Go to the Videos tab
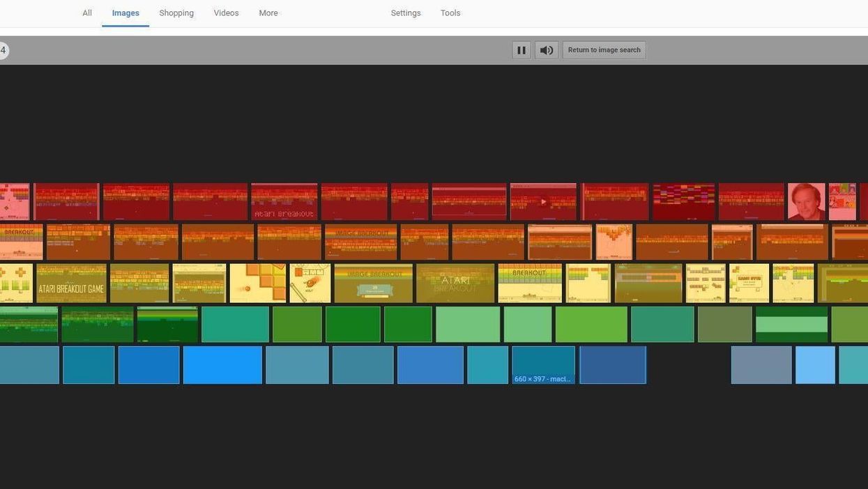Viewport: 868px width, 489px height. coord(226,13)
